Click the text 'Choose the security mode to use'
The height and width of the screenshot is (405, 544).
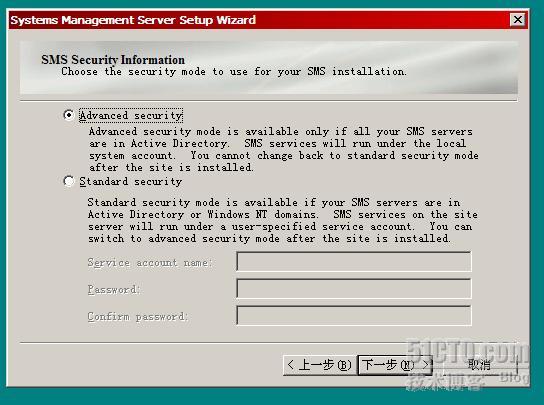click(154, 72)
